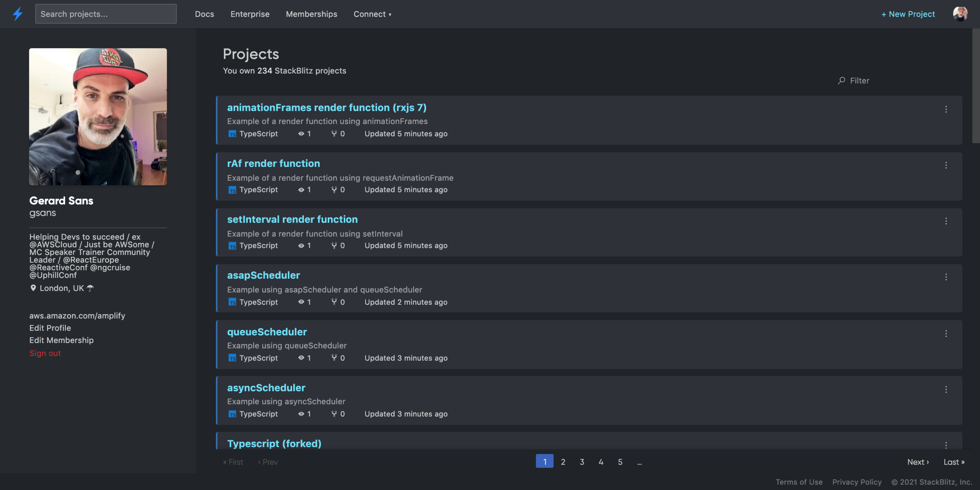
Task: Click the page scrollbar on the right
Action: pyautogui.click(x=976, y=86)
